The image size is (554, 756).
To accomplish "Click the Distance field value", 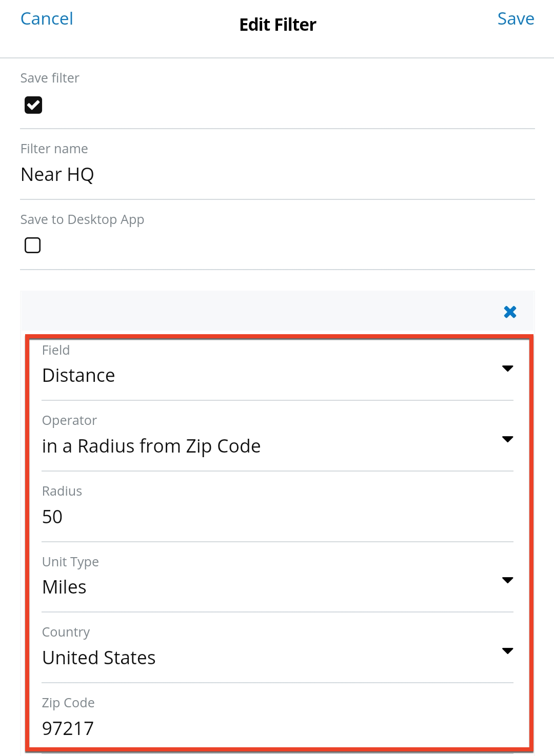I will tap(79, 375).
